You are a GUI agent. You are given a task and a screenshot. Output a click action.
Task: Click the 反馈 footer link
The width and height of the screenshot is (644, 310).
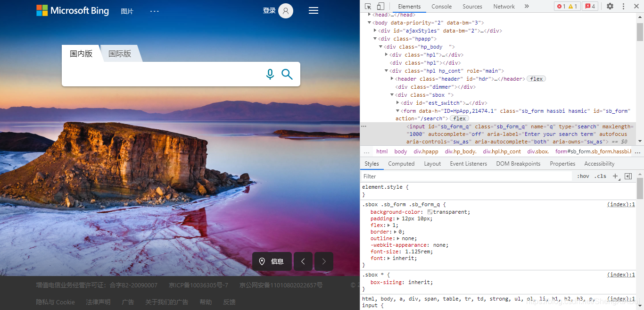point(229,302)
